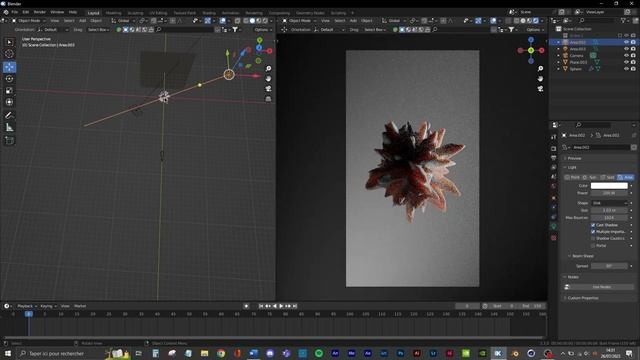The width and height of the screenshot is (640, 360).
Task: Click the Blender logo menu icon
Action: click(6, 12)
